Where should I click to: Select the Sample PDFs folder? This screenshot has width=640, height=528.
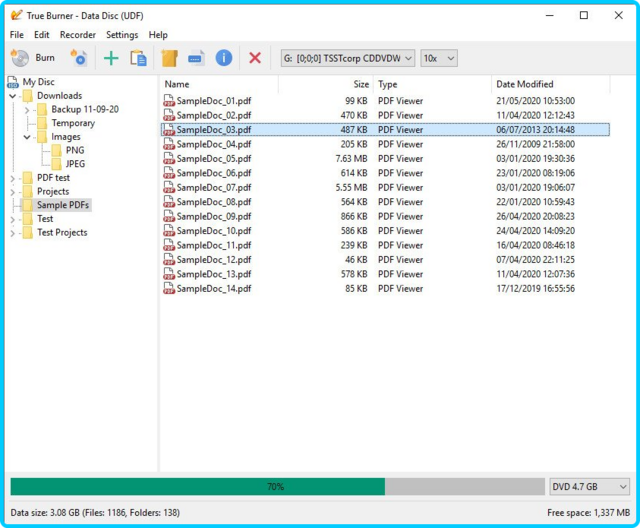[x=63, y=205]
